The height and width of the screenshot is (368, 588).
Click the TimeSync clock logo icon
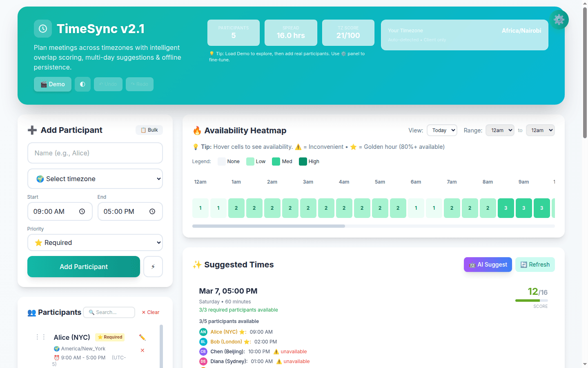pyautogui.click(x=43, y=29)
